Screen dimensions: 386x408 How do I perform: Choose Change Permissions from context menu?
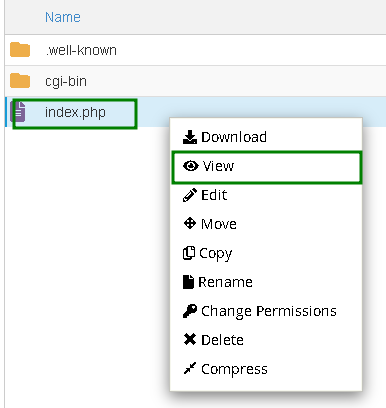point(266,311)
